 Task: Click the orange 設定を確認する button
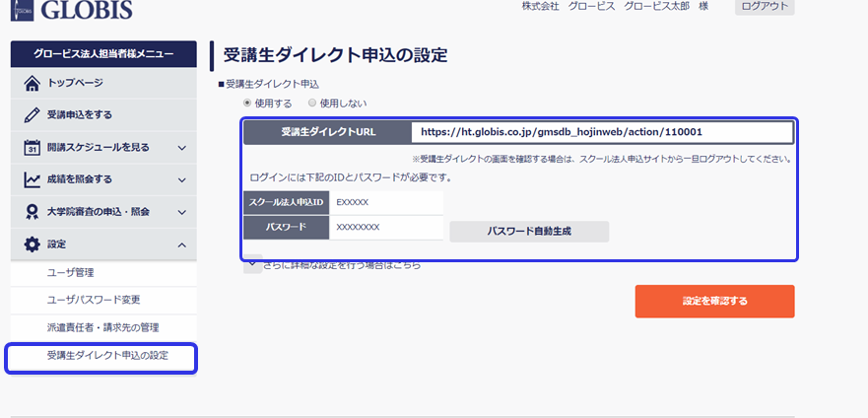click(714, 302)
